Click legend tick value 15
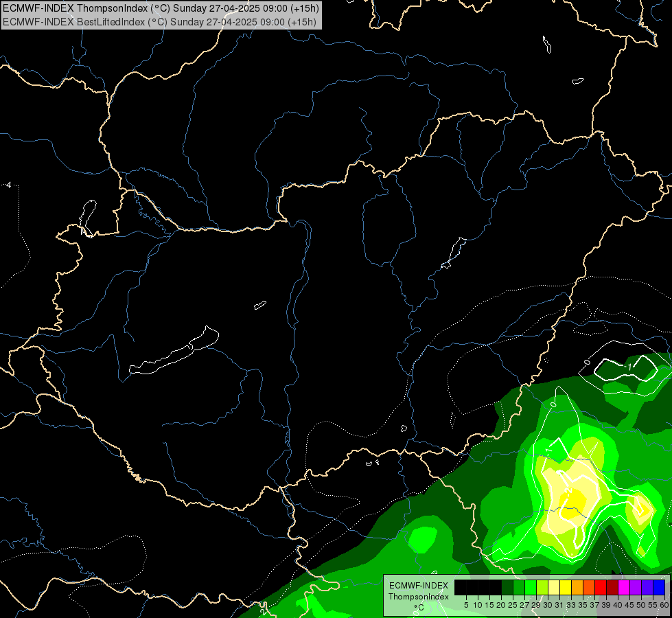Viewport: 672px width, 618px height. point(489,605)
